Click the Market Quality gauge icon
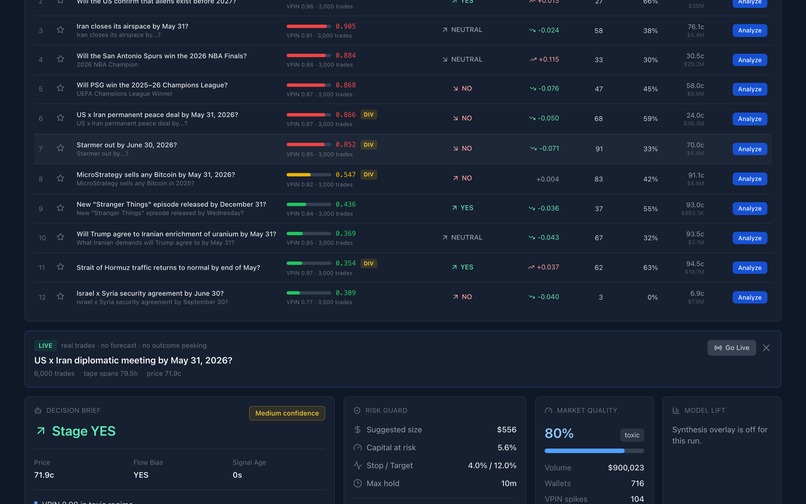The height and width of the screenshot is (504, 806). 548,410
